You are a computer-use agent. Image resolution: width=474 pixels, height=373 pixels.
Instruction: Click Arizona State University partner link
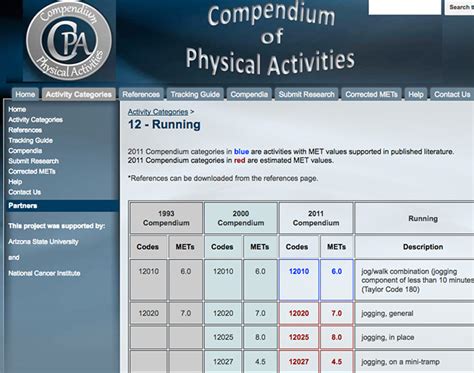pyautogui.click(x=43, y=242)
